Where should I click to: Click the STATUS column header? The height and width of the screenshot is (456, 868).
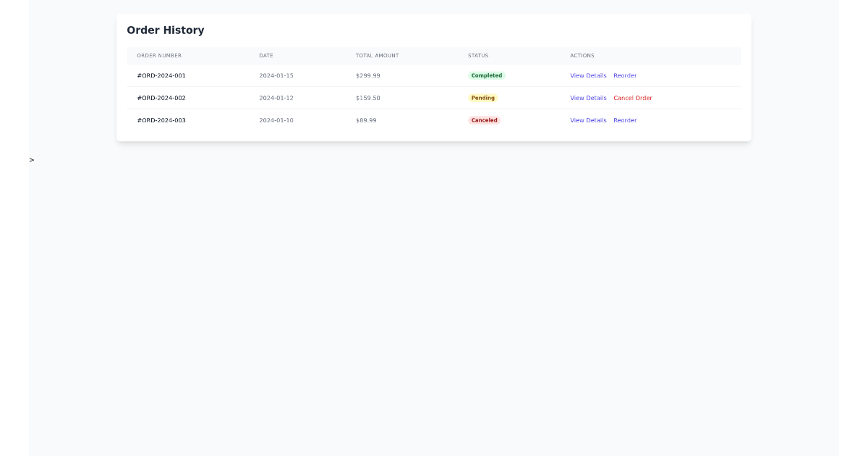(478, 56)
